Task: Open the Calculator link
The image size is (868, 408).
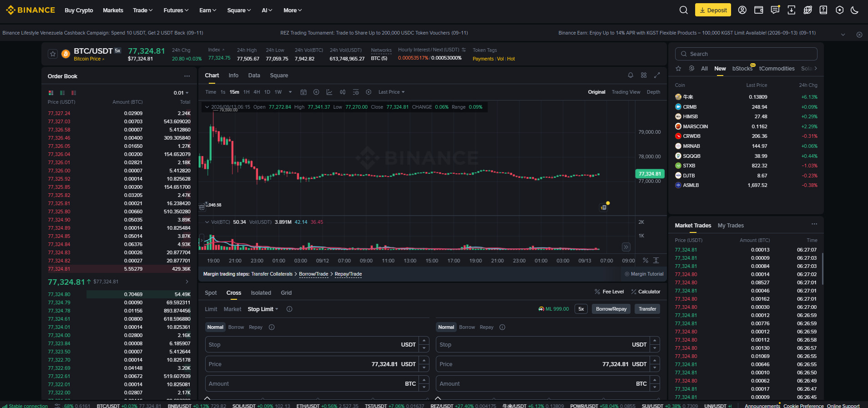Action: (646, 292)
